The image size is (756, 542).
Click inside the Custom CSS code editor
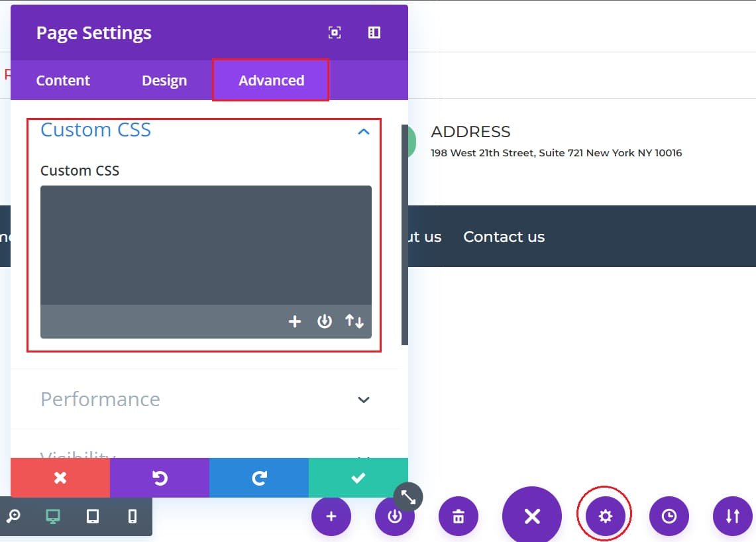tap(206, 245)
